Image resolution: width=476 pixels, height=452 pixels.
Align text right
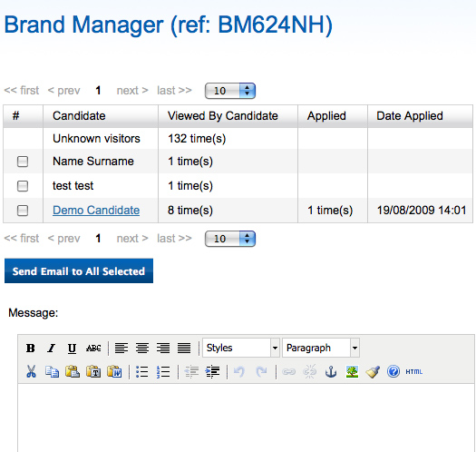[163, 348]
